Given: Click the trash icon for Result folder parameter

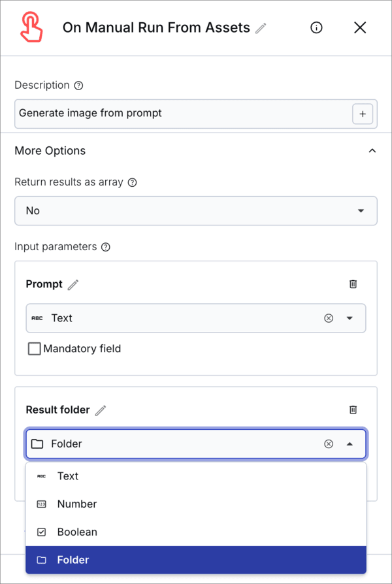Looking at the screenshot, I should (x=353, y=410).
